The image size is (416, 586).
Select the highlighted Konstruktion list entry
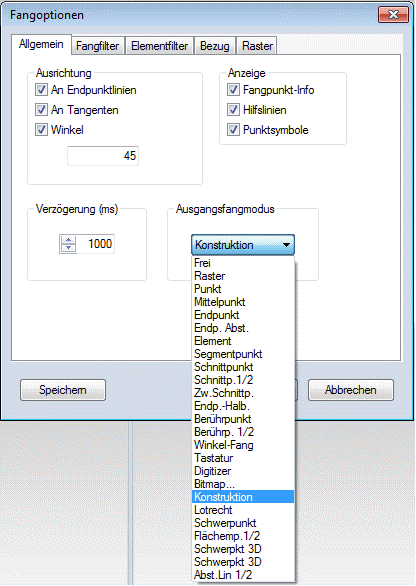tap(243, 497)
